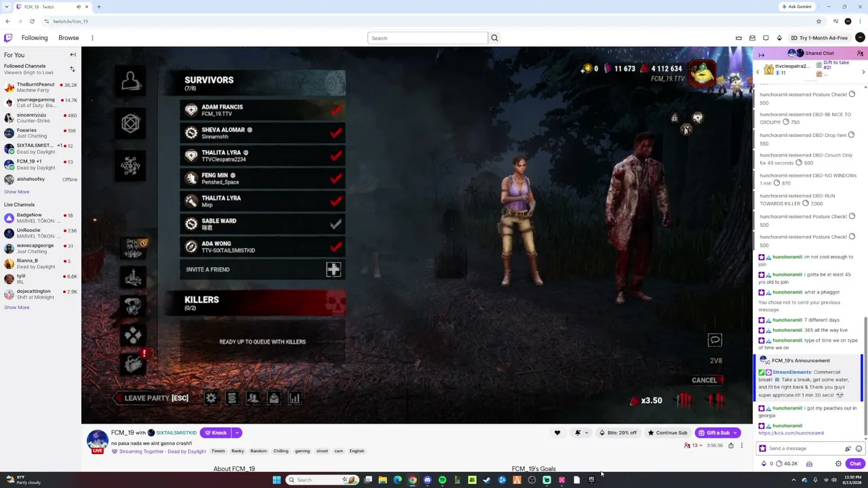
Task: Reload the Twitch page
Action: (32, 21)
